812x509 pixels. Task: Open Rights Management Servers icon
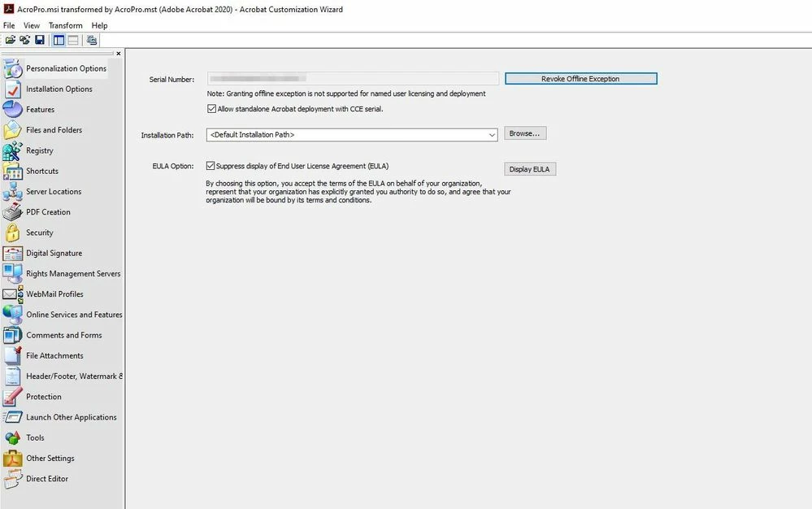point(12,273)
